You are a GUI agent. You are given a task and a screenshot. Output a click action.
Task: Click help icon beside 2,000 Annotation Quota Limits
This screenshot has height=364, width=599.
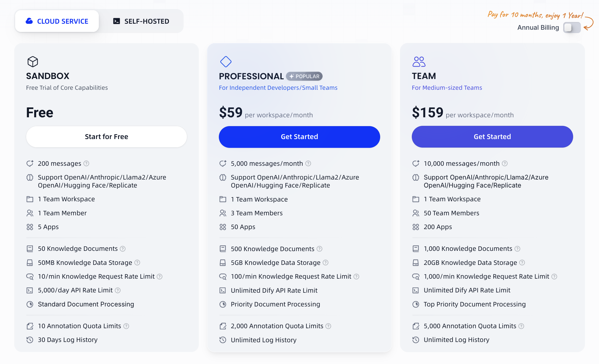coord(328,326)
